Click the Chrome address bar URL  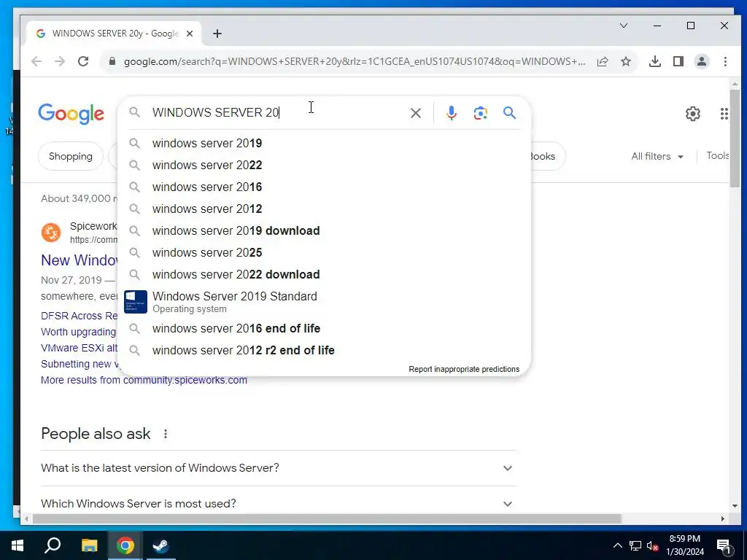355,61
